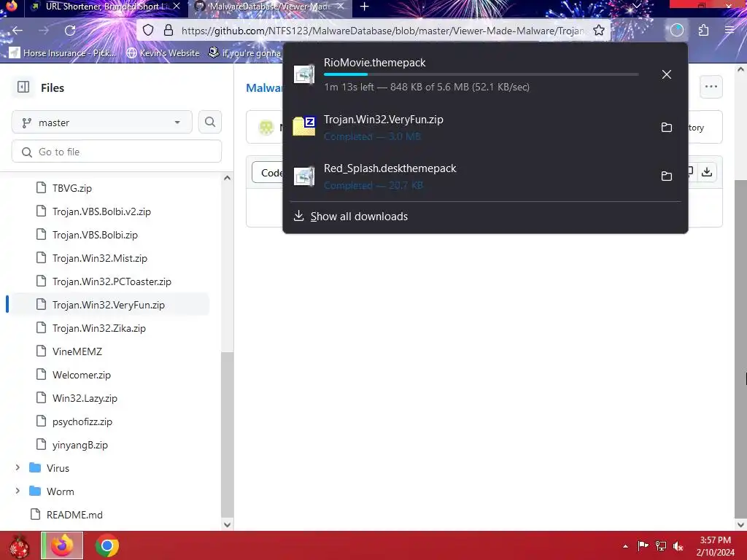Click the file tree scroll down arrow

228,524
